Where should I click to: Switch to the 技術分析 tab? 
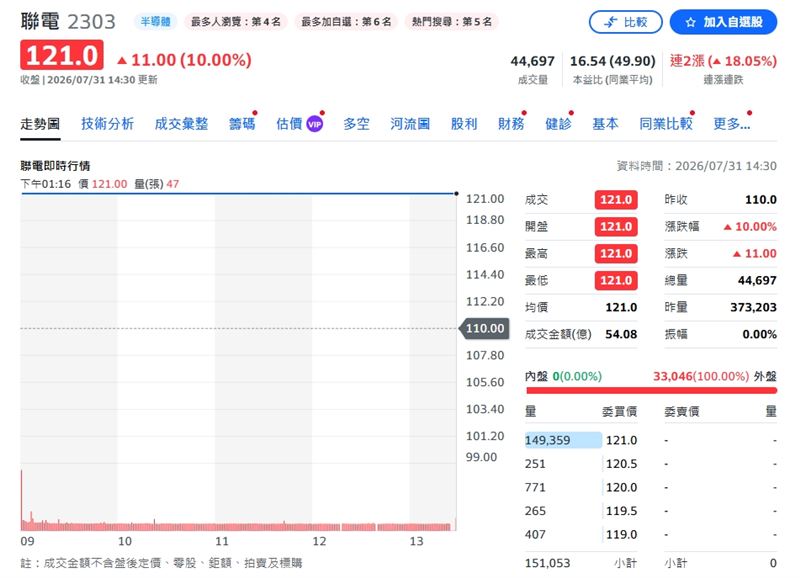tap(107, 124)
